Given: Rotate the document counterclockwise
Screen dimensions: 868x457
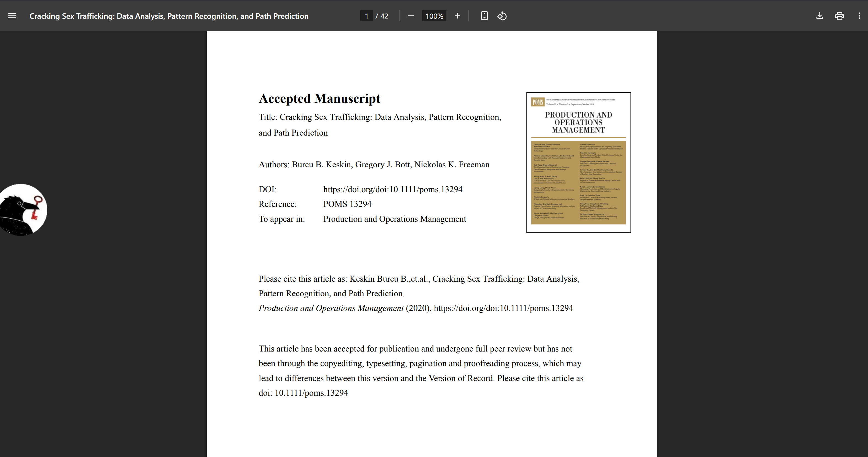Looking at the screenshot, I should pos(502,16).
